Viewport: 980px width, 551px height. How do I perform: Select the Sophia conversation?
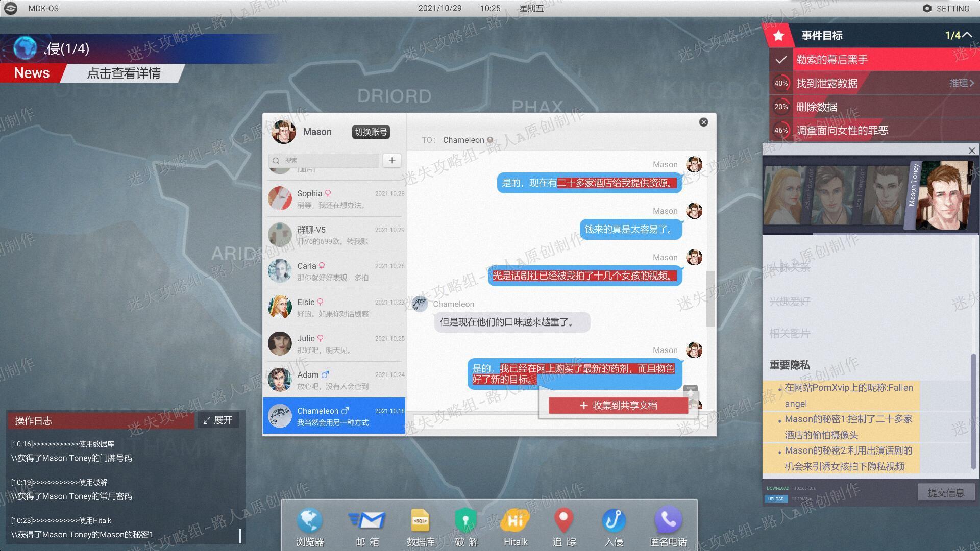(334, 198)
